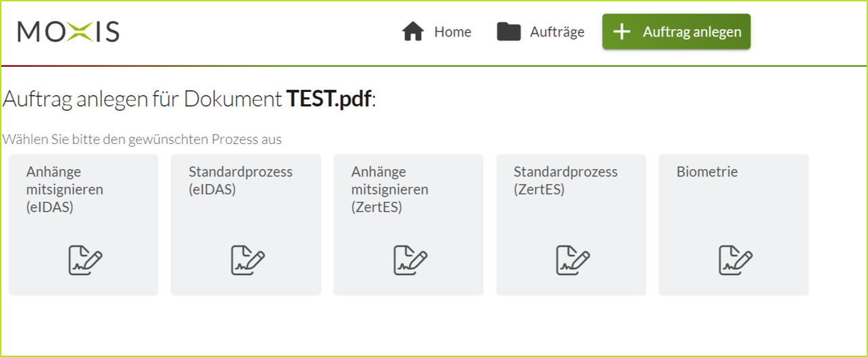The image size is (868, 357).
Task: Click the Home house icon
Action: pos(412,32)
